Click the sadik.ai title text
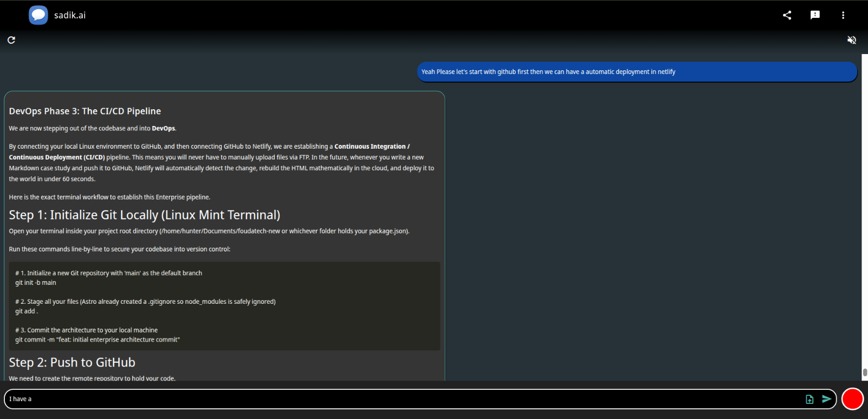 point(70,15)
